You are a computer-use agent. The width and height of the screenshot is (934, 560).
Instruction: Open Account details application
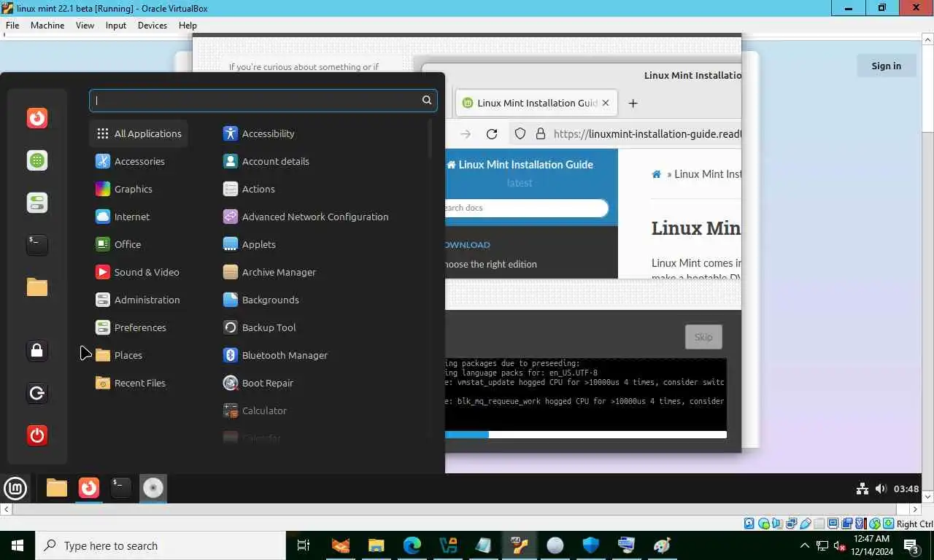266,161
